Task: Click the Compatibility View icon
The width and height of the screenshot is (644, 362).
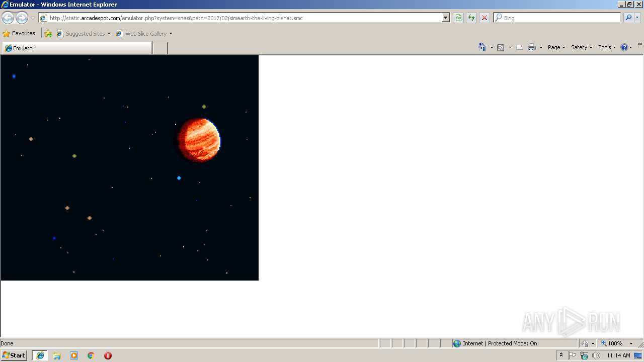Action: (x=458, y=18)
